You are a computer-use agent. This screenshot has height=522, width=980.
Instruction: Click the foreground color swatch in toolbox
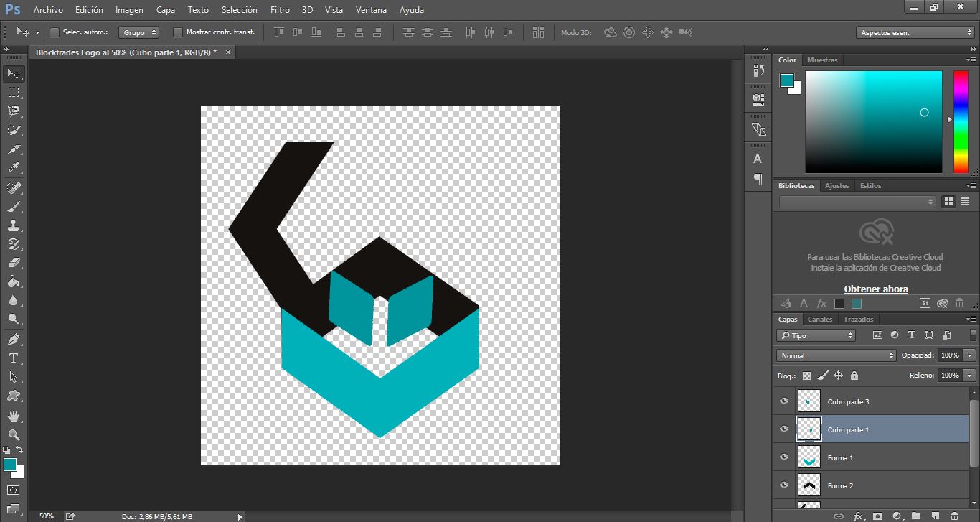pyautogui.click(x=10, y=465)
